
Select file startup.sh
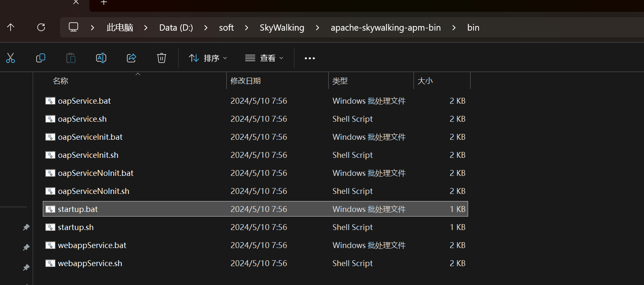click(x=255, y=227)
